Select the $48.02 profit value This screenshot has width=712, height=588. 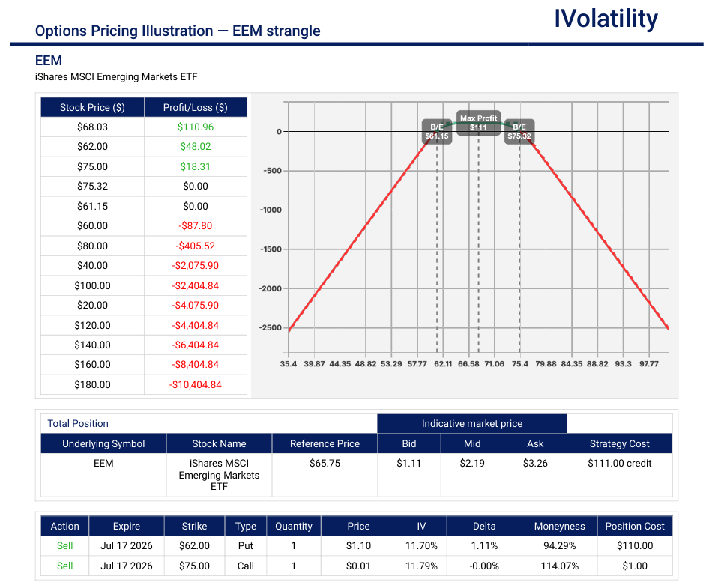tap(196, 147)
